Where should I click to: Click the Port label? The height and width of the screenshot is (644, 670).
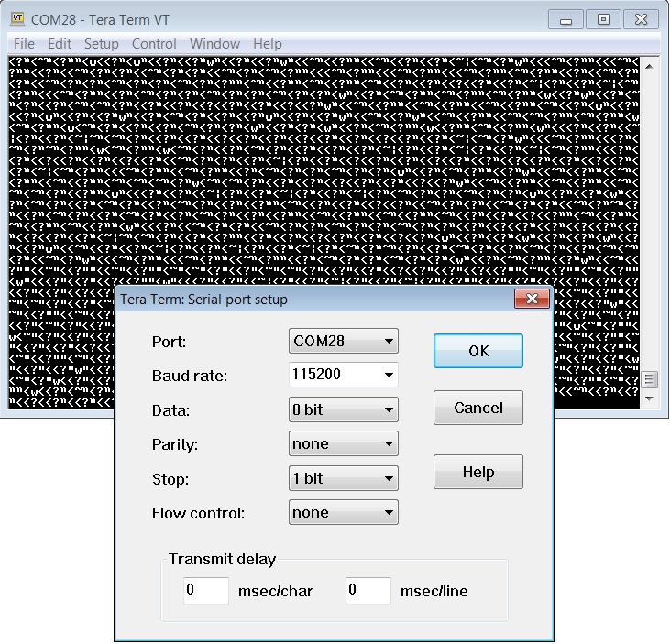(x=169, y=342)
